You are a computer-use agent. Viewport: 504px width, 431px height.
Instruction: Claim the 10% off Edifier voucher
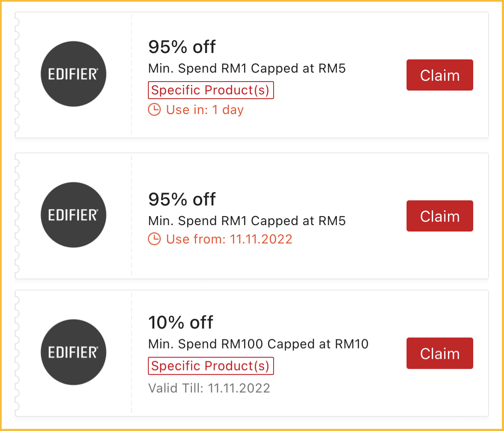[x=439, y=353]
